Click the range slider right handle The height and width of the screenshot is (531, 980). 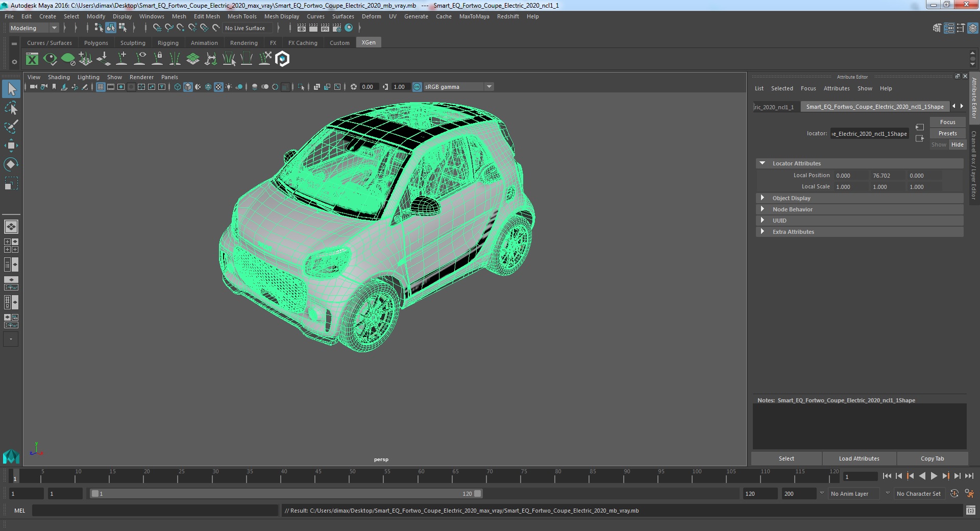pos(477,494)
